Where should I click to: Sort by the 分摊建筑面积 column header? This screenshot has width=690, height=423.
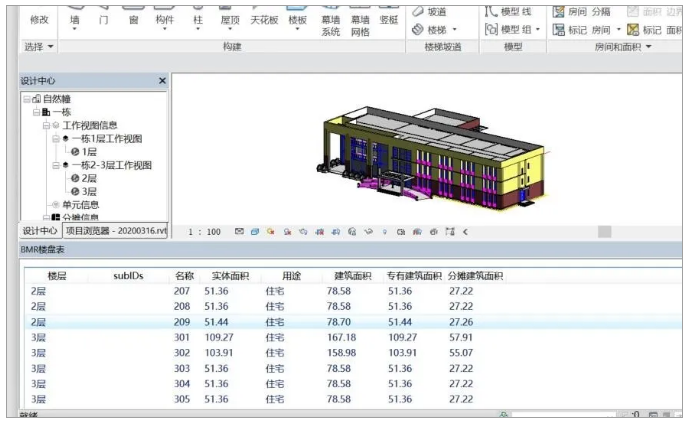[475, 276]
